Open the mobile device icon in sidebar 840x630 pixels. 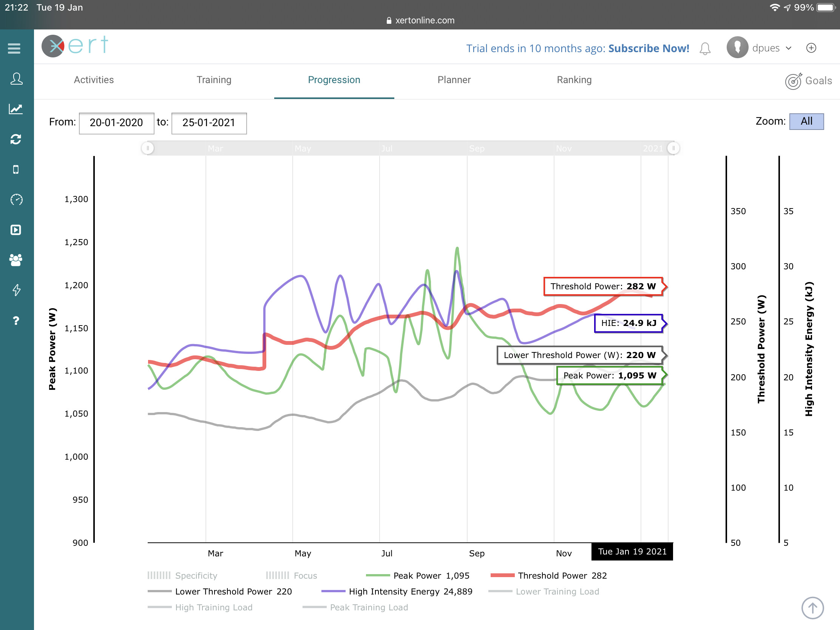(16, 169)
